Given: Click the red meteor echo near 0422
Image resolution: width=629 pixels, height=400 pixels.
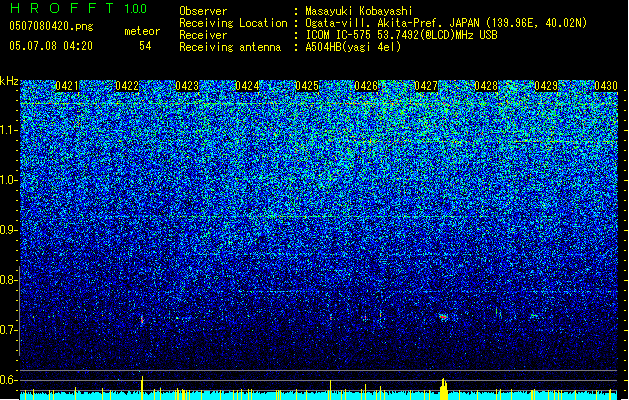Looking at the screenshot, I should pos(142,319).
